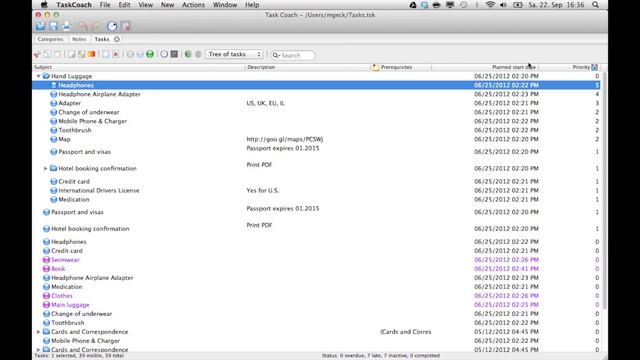Image resolution: width=640 pixels, height=360 pixels.
Task: Click the Save toolbar icon
Action: (53, 26)
